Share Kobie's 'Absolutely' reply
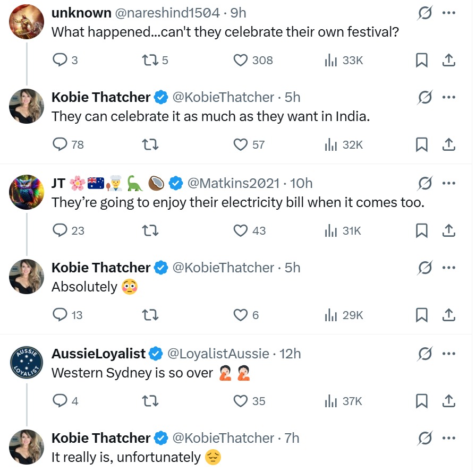 pos(449,315)
